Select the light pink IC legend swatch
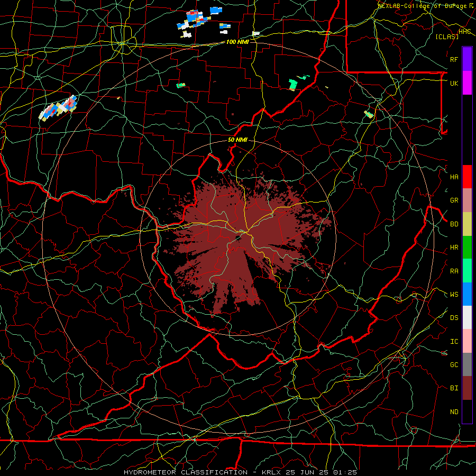476x476 pixels. click(x=467, y=341)
